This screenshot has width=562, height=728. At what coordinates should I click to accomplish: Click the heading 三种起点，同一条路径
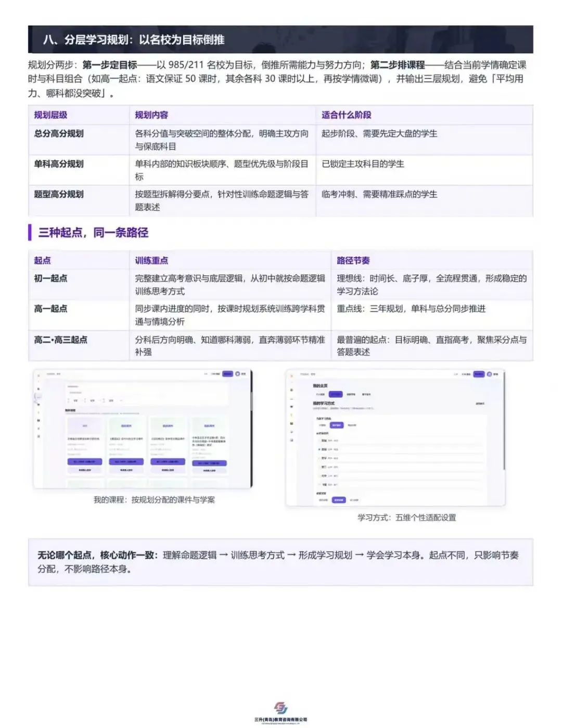(93, 233)
